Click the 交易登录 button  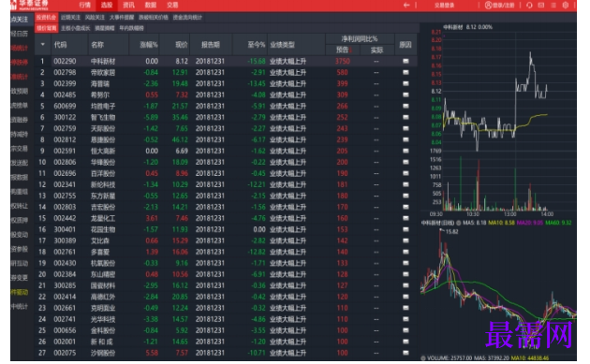(x=445, y=5)
